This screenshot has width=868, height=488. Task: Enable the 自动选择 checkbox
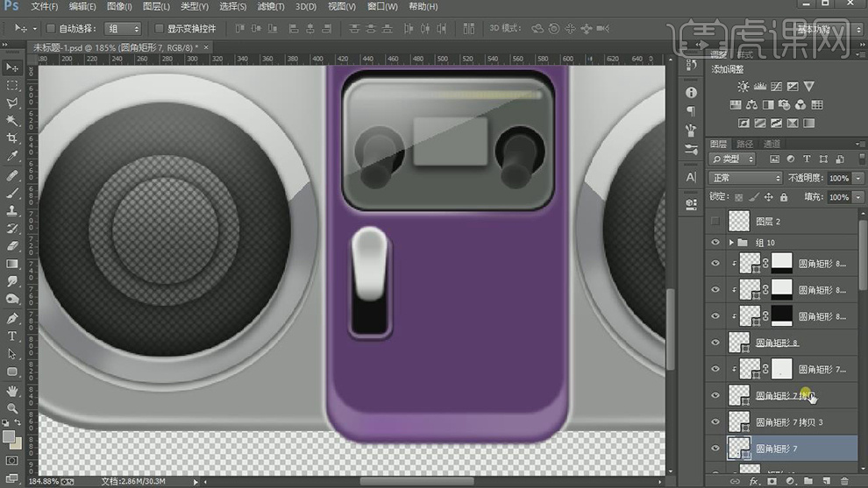point(51,28)
